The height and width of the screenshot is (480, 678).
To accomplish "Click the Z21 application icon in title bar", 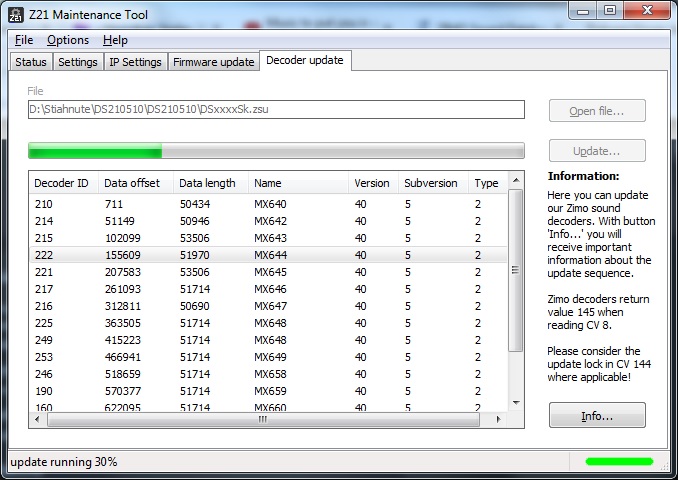I will tap(16, 13).
